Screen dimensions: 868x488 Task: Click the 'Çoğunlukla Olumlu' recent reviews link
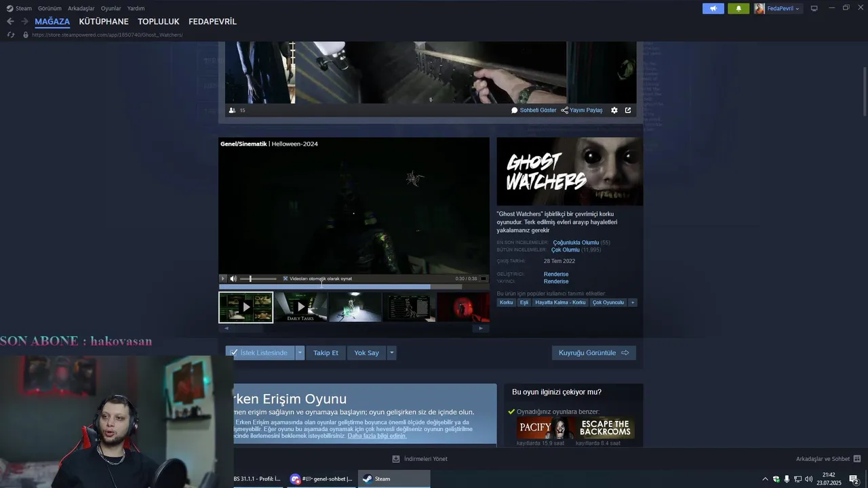(x=576, y=243)
